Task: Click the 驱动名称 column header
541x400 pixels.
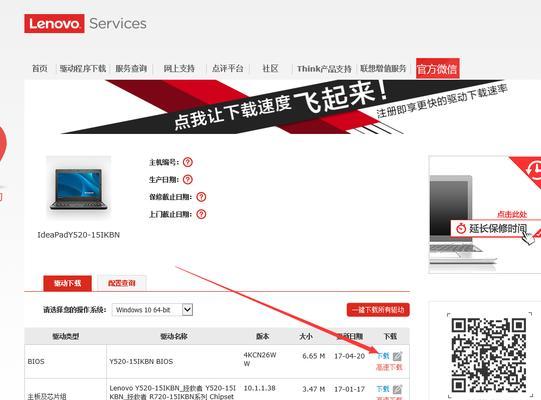Action: click(174, 336)
